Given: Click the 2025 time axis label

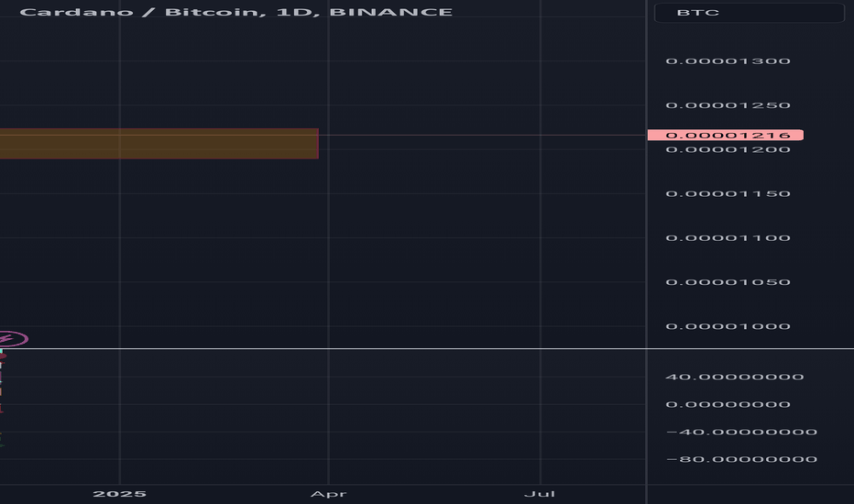Looking at the screenshot, I should (119, 494).
